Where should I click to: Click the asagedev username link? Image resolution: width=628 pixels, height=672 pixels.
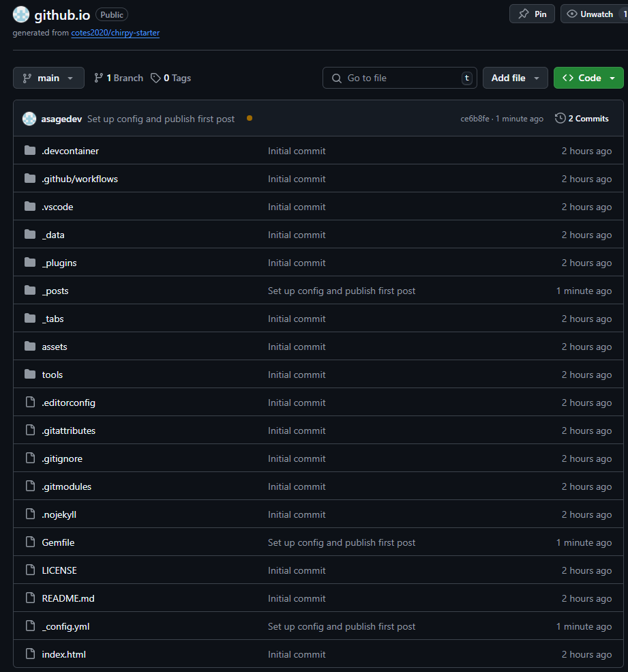point(61,119)
